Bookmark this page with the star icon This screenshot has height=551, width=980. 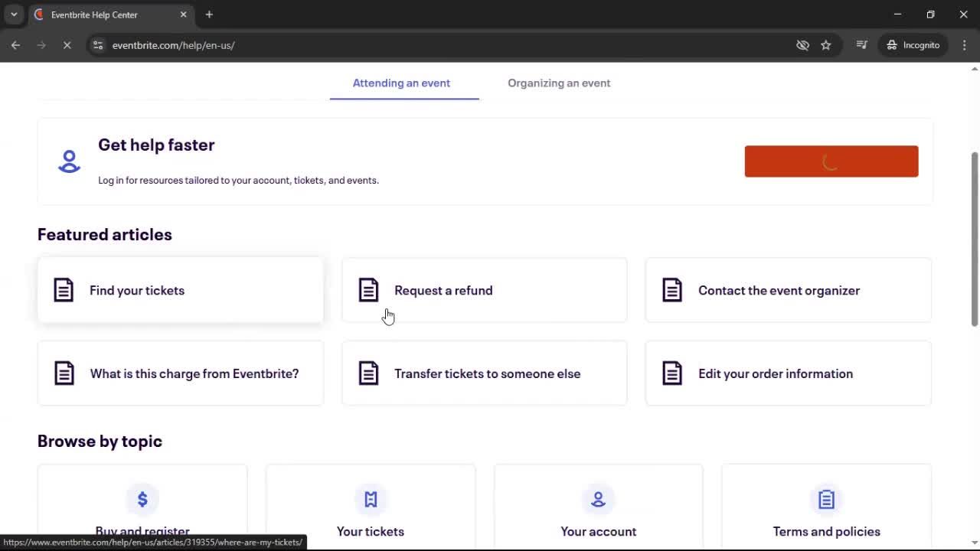coord(826,45)
